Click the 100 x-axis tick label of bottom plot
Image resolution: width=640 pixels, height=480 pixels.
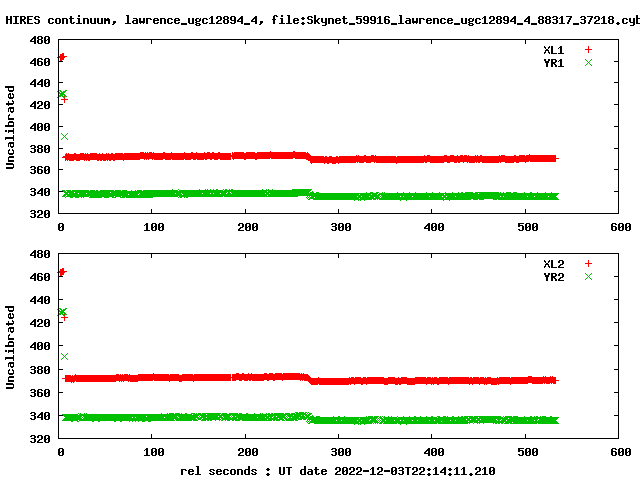(154, 452)
